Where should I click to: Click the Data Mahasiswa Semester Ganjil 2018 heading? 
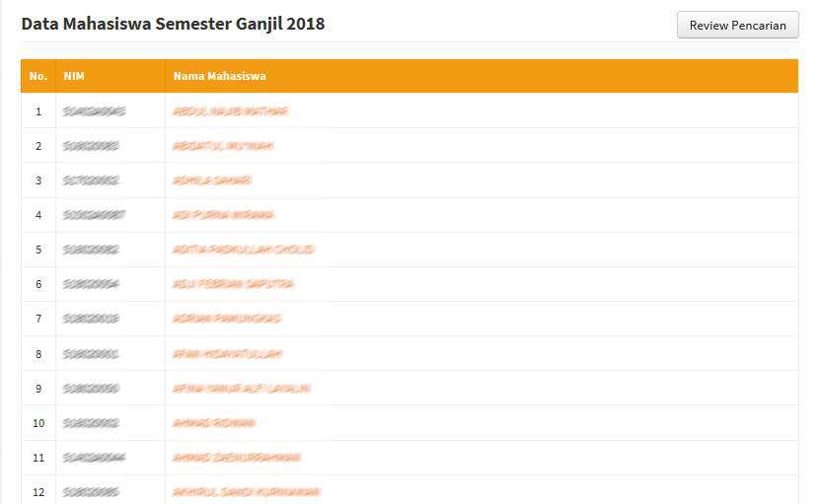pyautogui.click(x=173, y=24)
